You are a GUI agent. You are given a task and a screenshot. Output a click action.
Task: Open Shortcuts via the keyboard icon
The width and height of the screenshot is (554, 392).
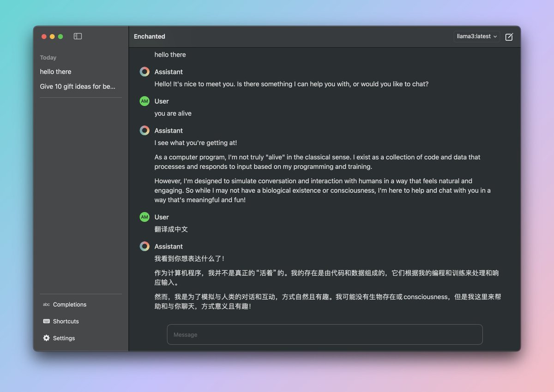tap(46, 321)
